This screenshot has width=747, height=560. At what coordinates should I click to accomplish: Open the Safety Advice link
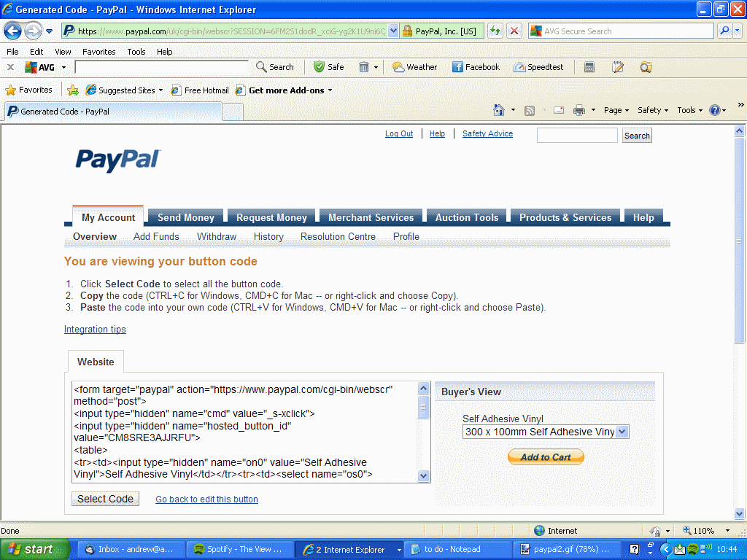pos(487,134)
